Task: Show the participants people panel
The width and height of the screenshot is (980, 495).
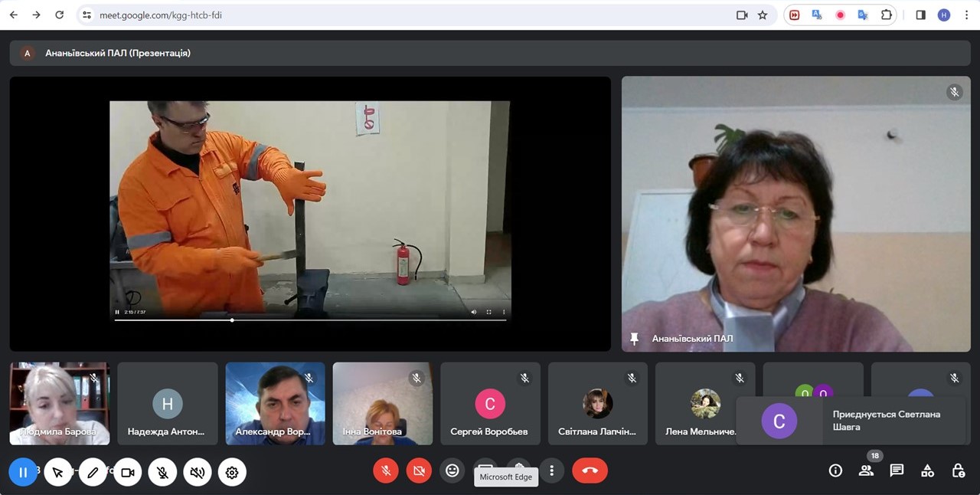Action: [x=866, y=470]
